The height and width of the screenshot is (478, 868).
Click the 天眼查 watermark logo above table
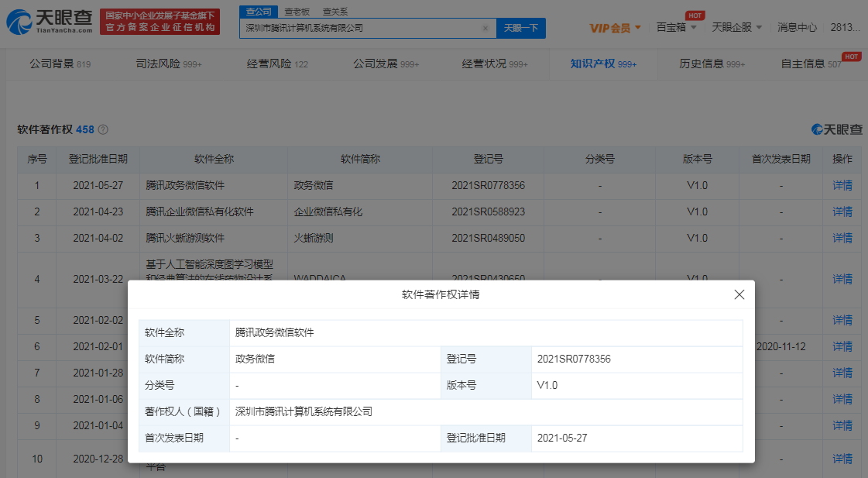coord(837,129)
